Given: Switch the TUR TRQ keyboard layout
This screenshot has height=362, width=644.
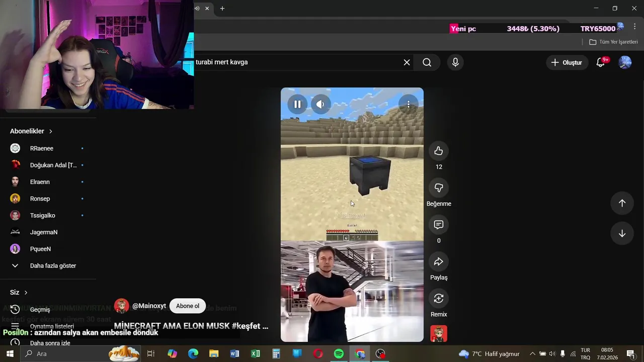Looking at the screenshot, I should click(586, 354).
